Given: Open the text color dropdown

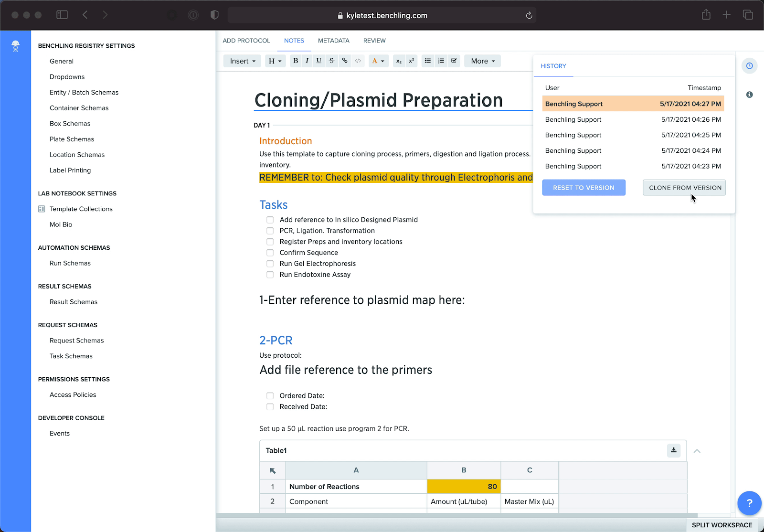Looking at the screenshot, I should pos(378,61).
